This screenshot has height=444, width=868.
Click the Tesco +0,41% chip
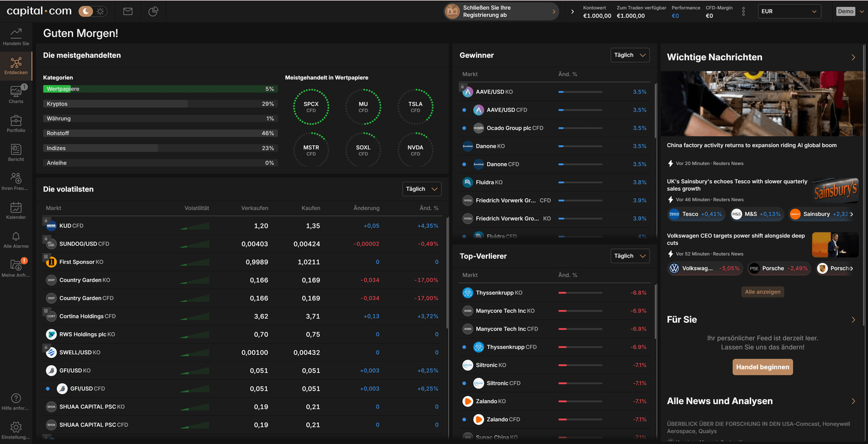click(x=696, y=214)
